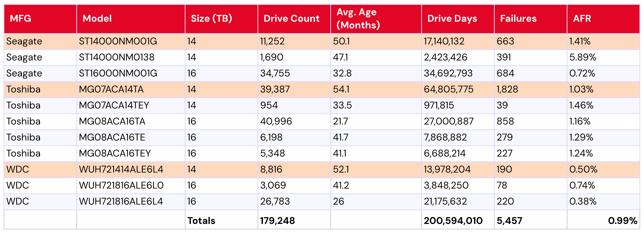Click total AFR 0.99%
This screenshot has height=234, width=644.
pos(623,221)
